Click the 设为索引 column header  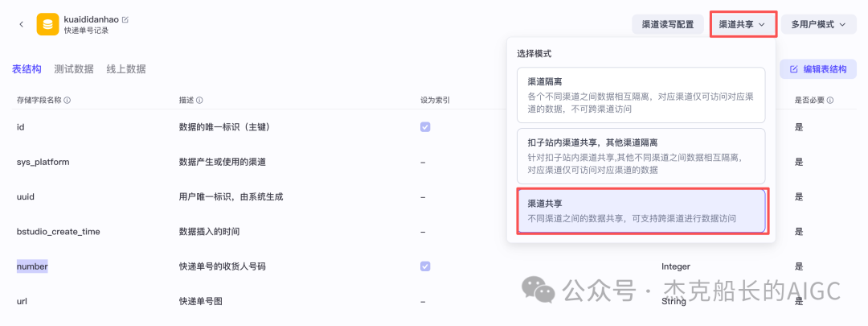click(x=435, y=101)
